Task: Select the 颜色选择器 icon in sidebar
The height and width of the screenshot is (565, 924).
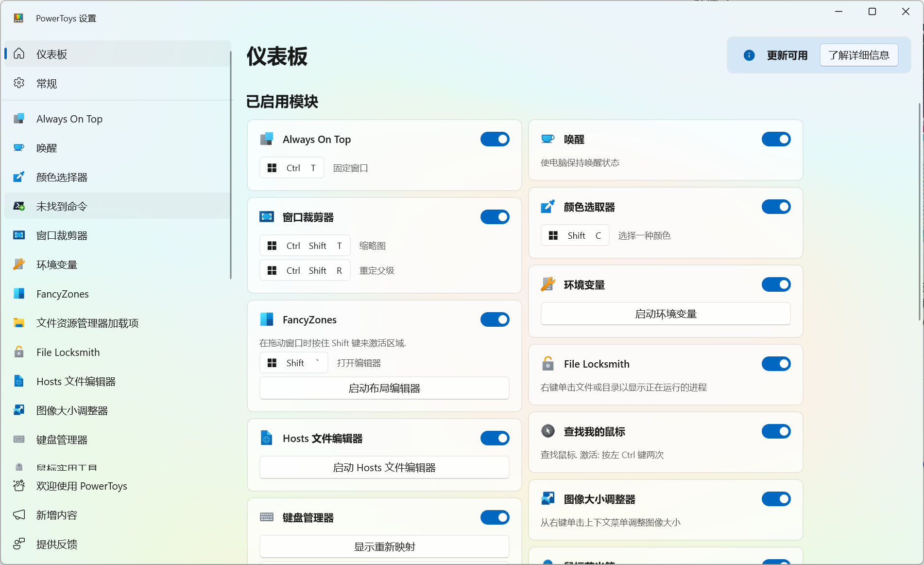Action: (19, 177)
